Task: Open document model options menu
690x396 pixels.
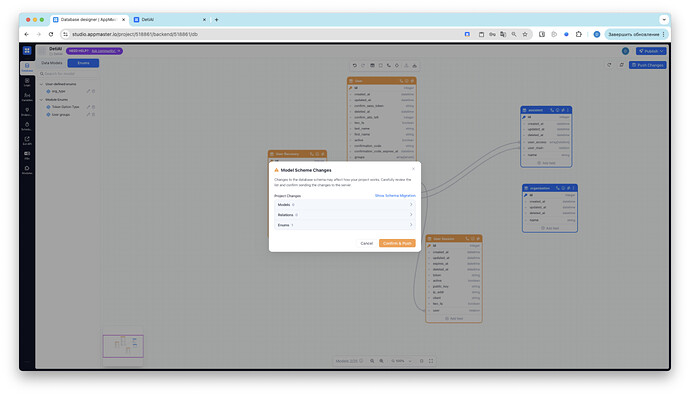Action: coord(568,110)
